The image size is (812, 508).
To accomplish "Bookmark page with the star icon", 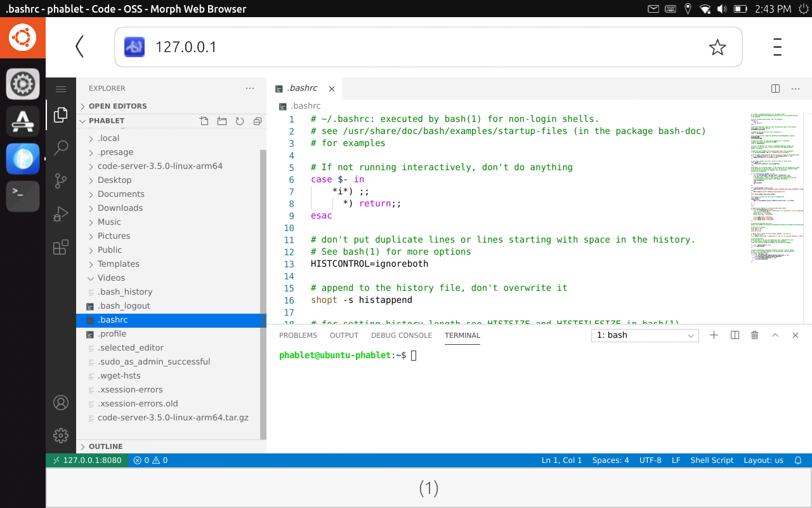I will click(x=717, y=47).
